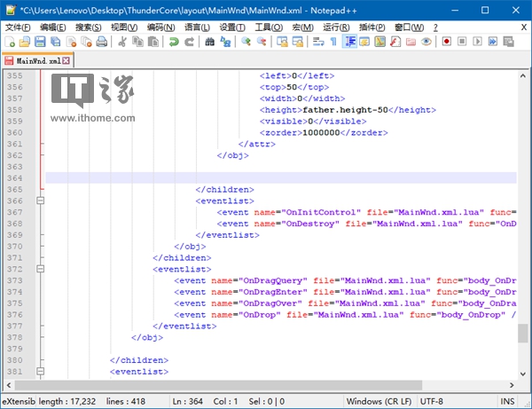
Task: Click the horizontal scrollbar thumb
Action: click(218, 385)
